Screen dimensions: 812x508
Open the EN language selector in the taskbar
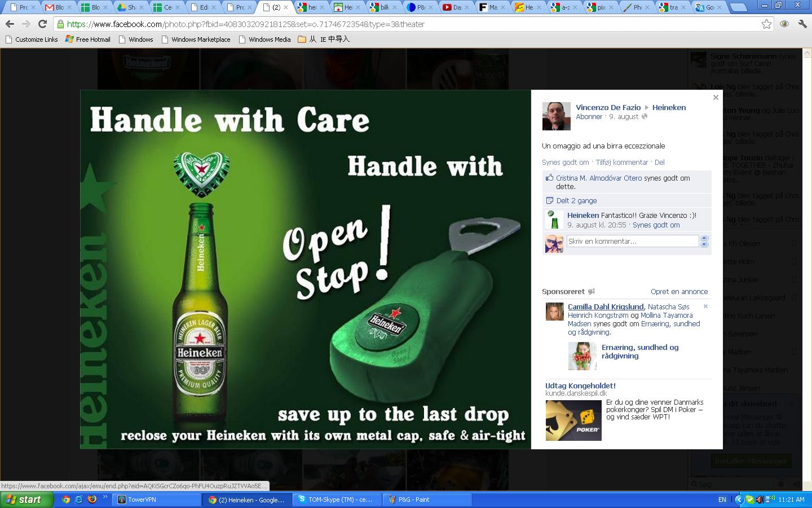pyautogui.click(x=723, y=500)
